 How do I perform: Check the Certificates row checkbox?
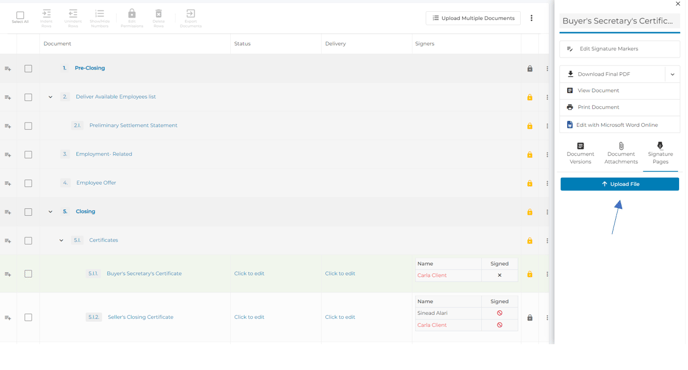click(28, 241)
